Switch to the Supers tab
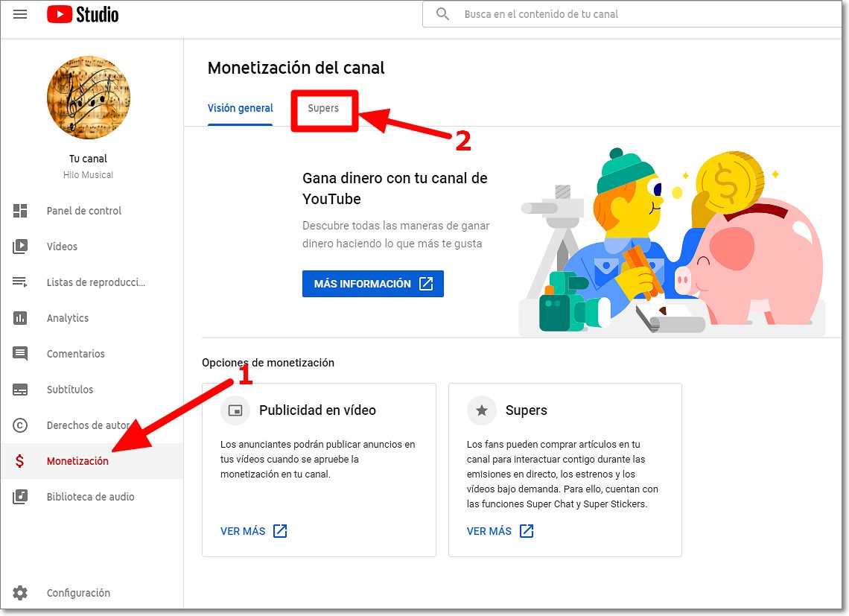 [x=323, y=109]
